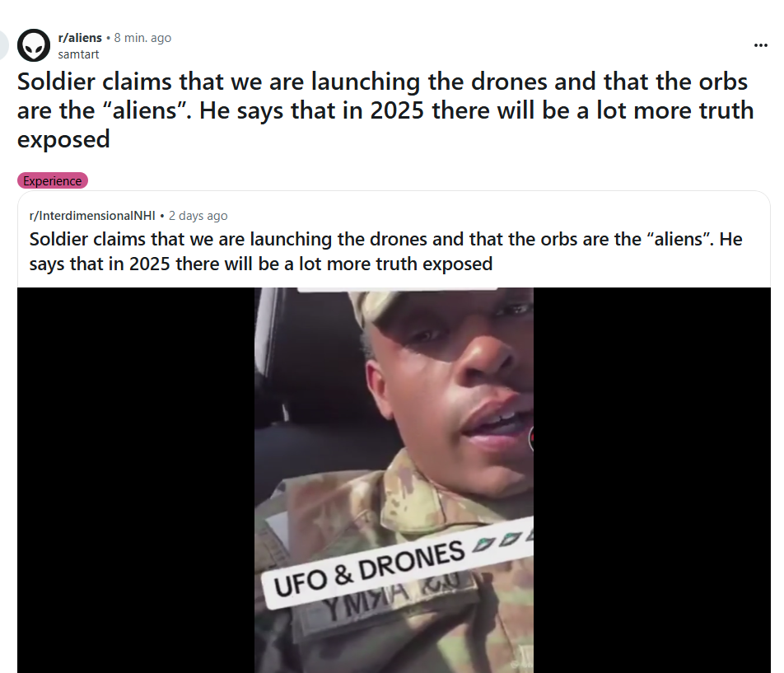This screenshot has height=673, width=784.
Task: Click the "2 days ago" crosspost timestamp
Action: (x=198, y=216)
